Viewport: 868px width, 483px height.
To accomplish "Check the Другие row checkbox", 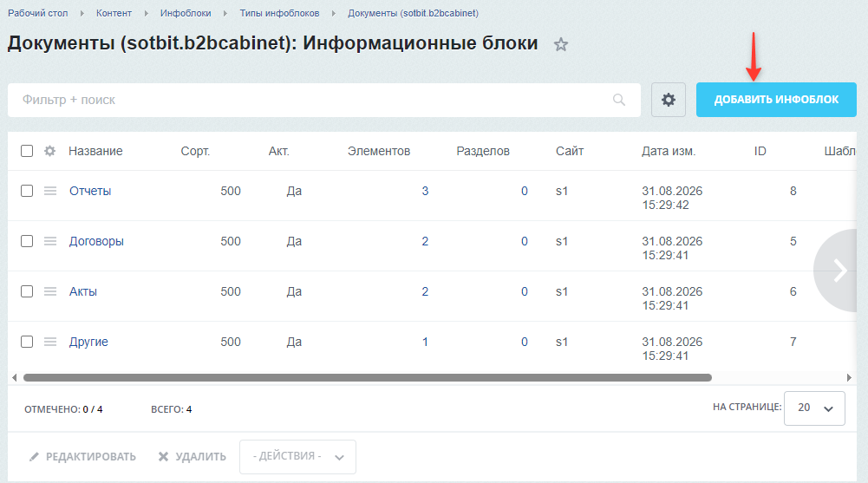I will [x=27, y=342].
